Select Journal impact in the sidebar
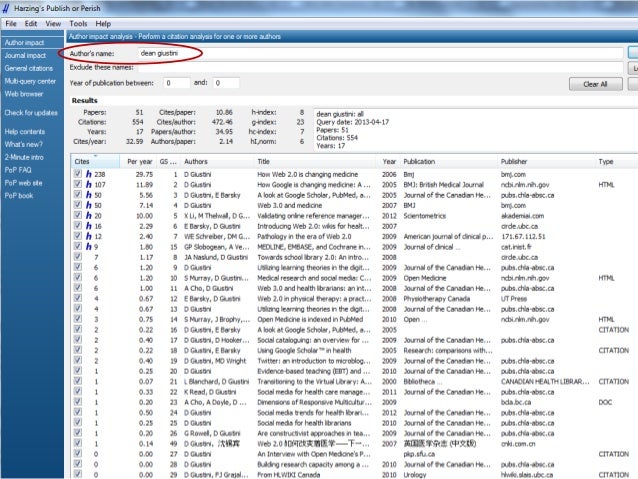This screenshot has height=479, width=638. pyautogui.click(x=25, y=56)
